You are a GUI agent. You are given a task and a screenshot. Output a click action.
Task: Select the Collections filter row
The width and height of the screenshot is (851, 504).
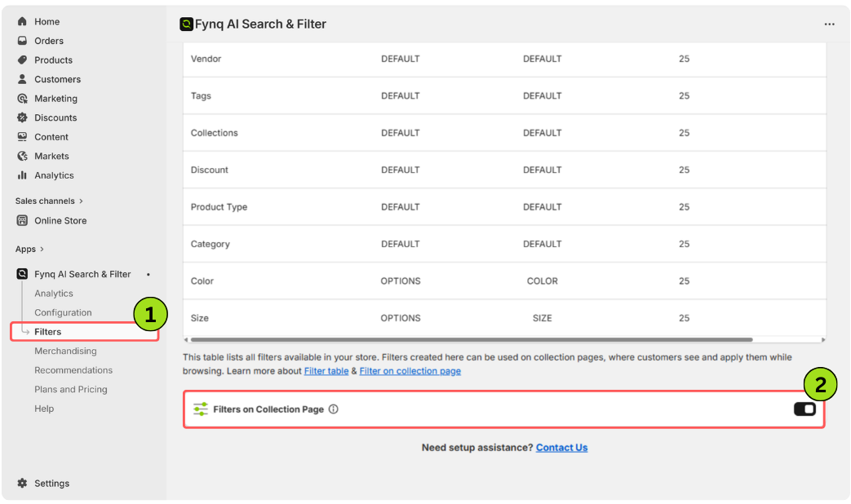504,133
